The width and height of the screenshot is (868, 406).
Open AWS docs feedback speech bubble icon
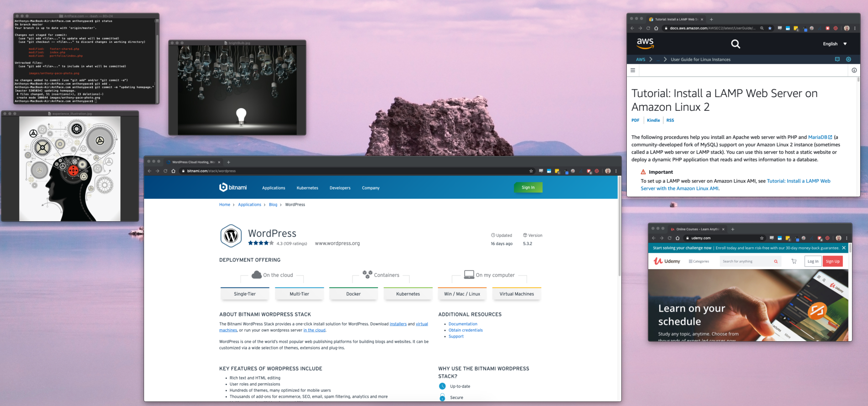pos(837,59)
